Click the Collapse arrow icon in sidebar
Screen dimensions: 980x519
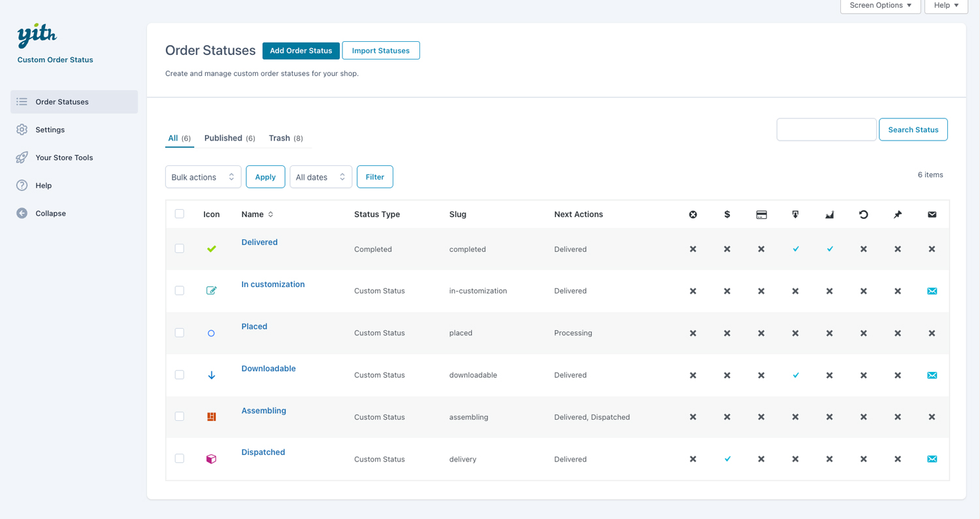coord(22,213)
